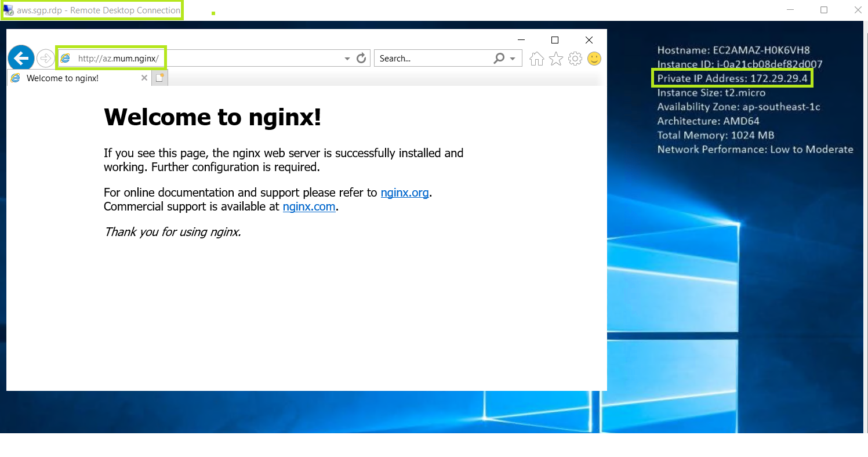
Task: Click the Internet Explorer icon in address bar
Action: (x=66, y=58)
